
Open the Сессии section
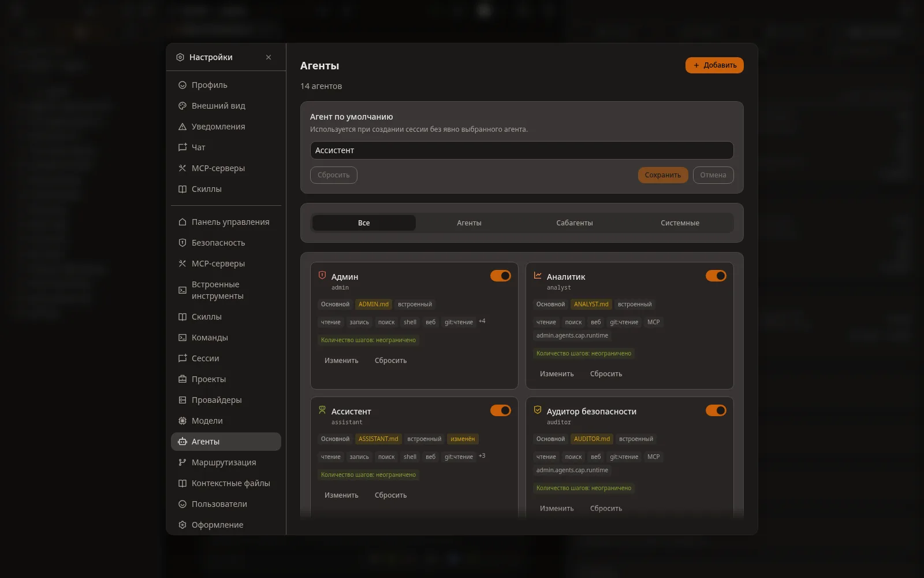tap(226, 358)
